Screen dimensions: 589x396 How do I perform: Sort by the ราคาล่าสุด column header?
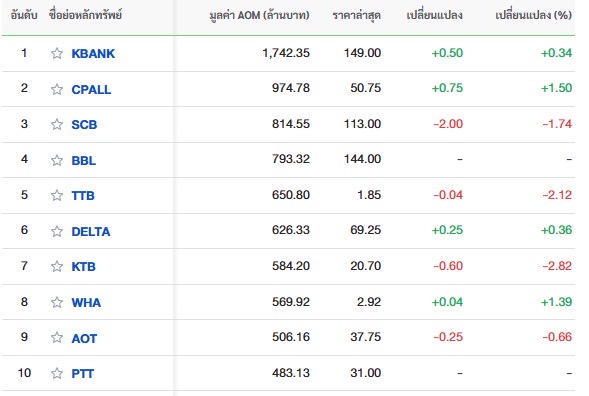pyautogui.click(x=356, y=15)
